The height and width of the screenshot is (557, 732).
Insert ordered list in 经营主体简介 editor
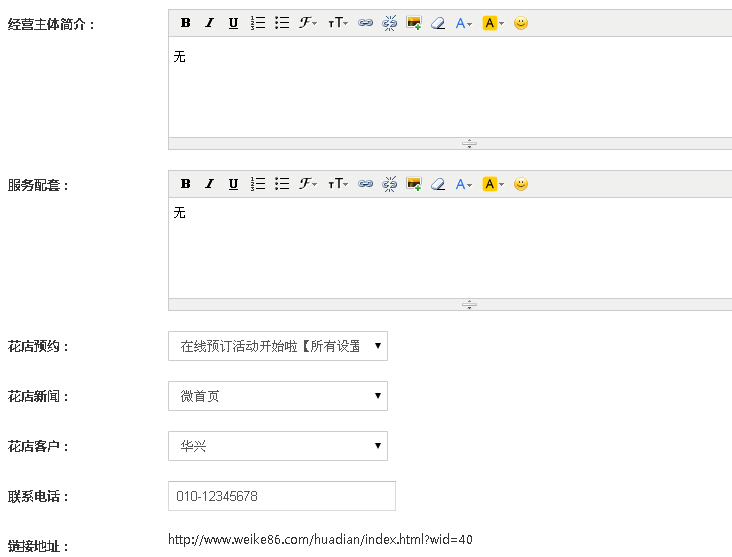258,23
